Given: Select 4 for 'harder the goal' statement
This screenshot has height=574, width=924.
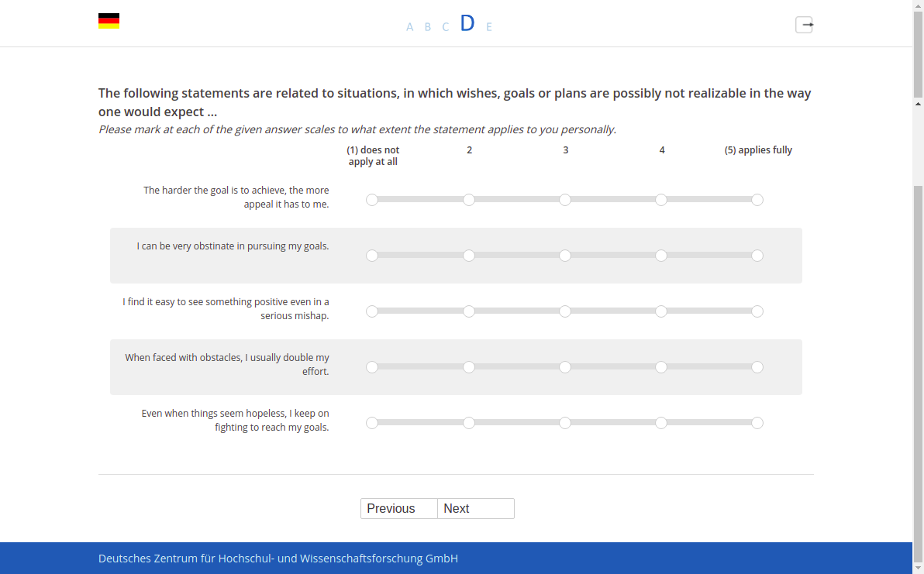Looking at the screenshot, I should [x=661, y=200].
